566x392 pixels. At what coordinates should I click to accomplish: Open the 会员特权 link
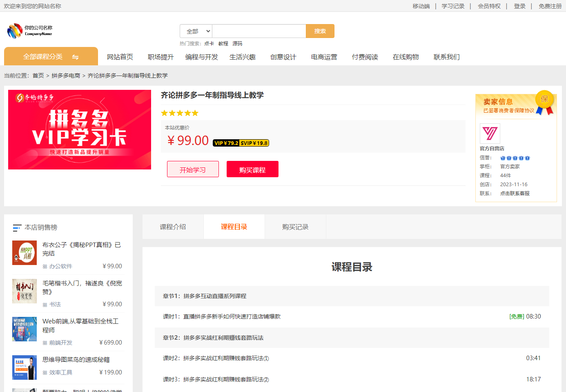click(489, 6)
